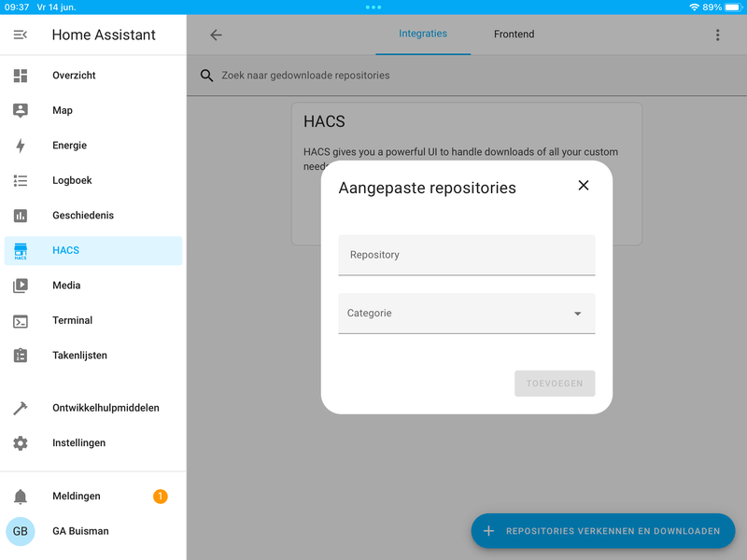Click the Logboek list icon
Viewport: 747px width, 560px height.
point(20,180)
